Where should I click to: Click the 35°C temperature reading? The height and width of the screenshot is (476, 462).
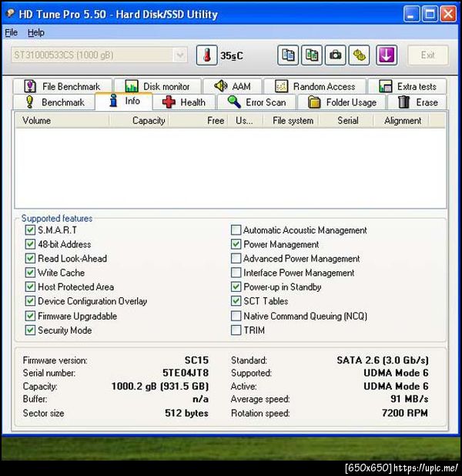click(x=232, y=56)
